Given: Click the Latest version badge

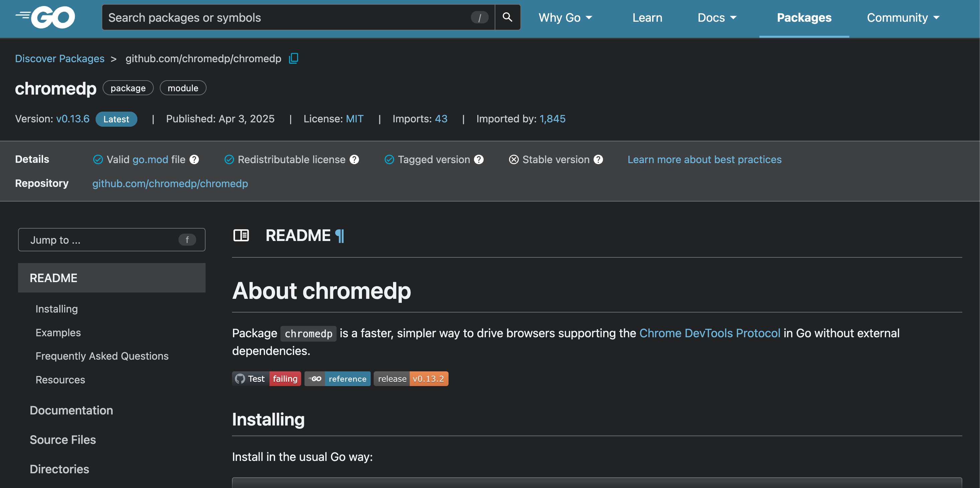Looking at the screenshot, I should pyautogui.click(x=116, y=119).
